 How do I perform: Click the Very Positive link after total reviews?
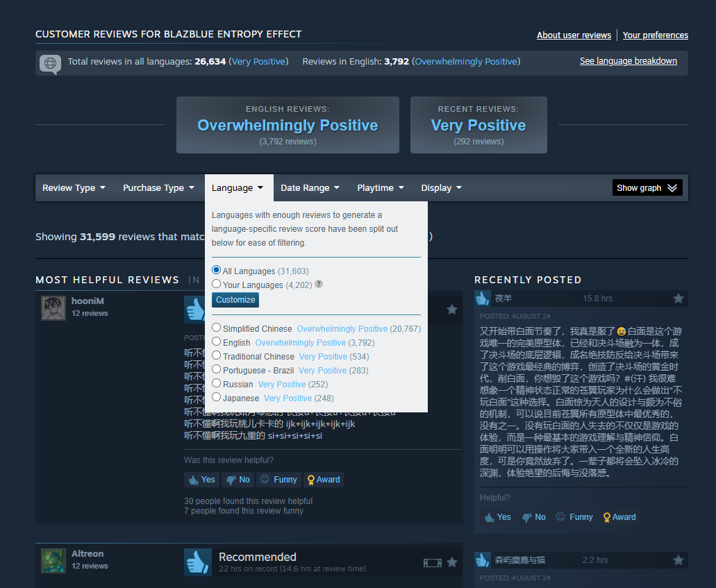pyautogui.click(x=258, y=61)
